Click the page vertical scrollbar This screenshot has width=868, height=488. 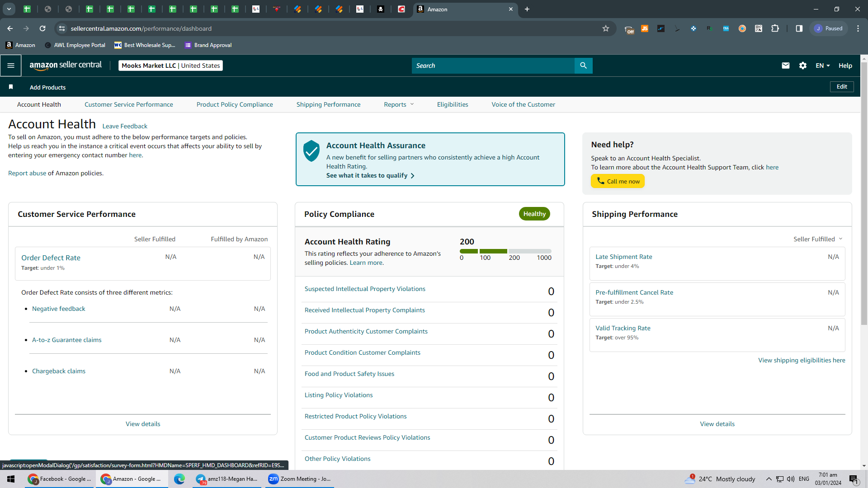pyautogui.click(x=864, y=194)
